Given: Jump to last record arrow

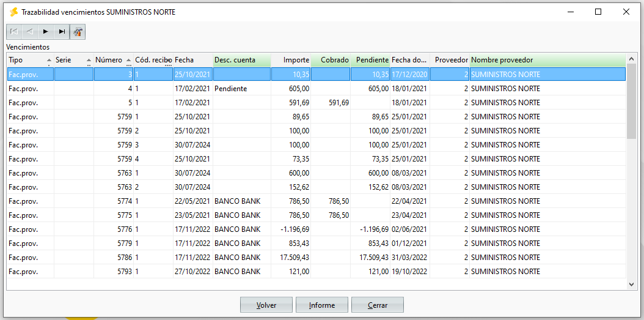Looking at the screenshot, I should (62, 31).
